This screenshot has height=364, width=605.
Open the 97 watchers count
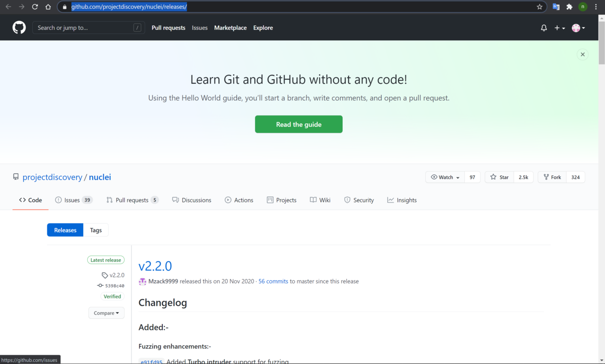[472, 177]
